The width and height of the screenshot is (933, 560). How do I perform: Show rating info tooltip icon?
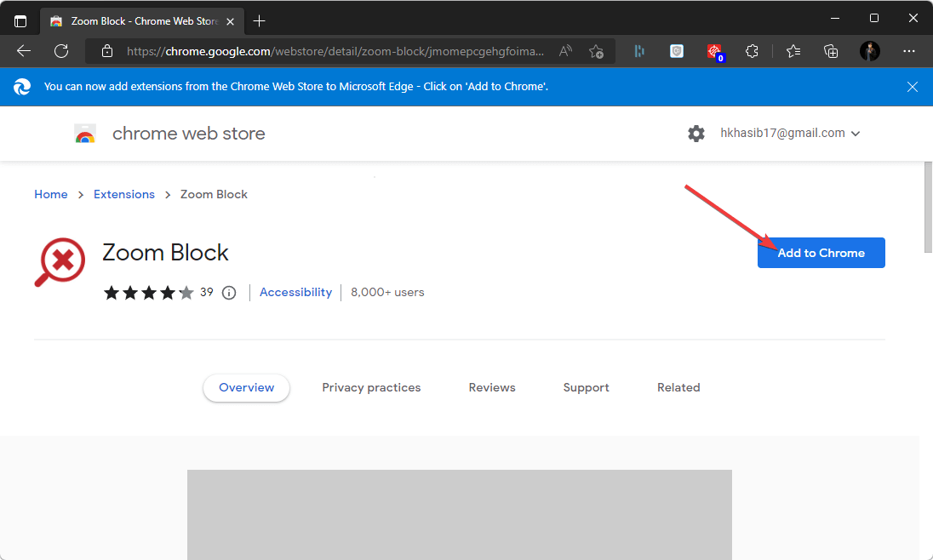point(229,293)
